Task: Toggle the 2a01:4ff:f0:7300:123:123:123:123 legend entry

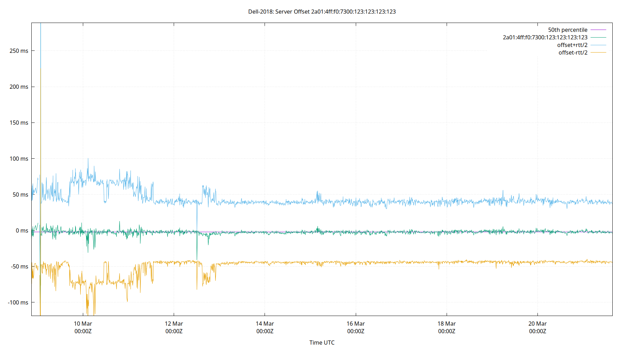Action: click(544, 37)
